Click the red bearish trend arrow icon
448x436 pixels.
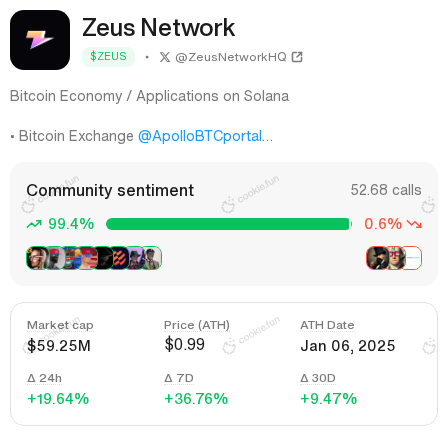[x=415, y=224]
